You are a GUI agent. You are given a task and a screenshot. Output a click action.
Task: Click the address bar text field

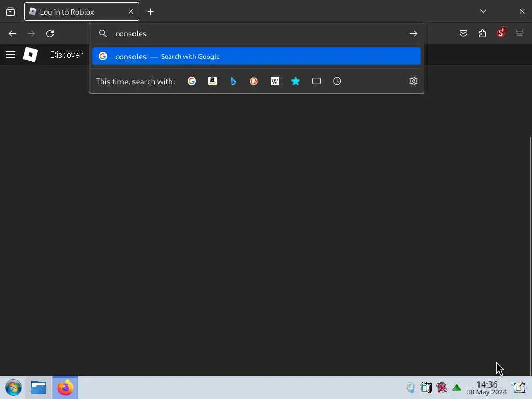point(258,34)
